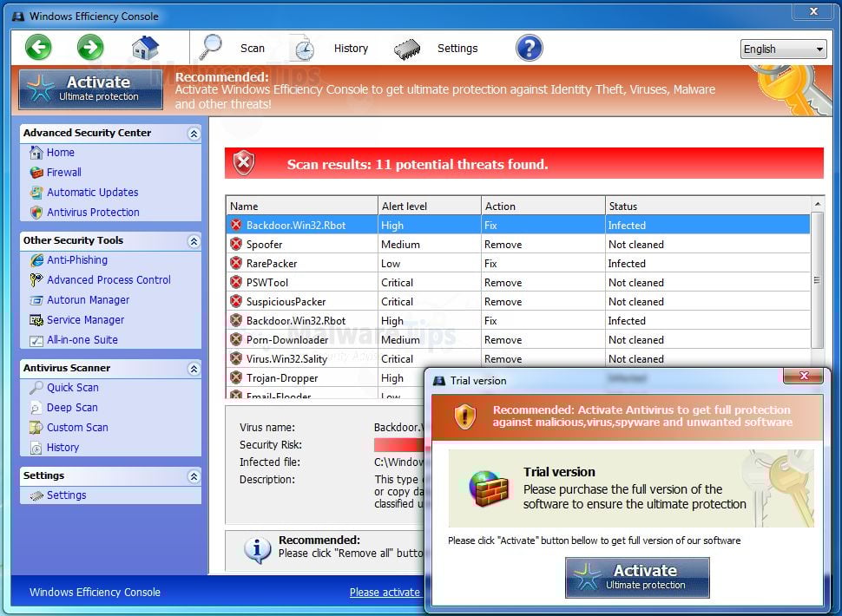Click the threat list scroll up arrow

(x=817, y=204)
